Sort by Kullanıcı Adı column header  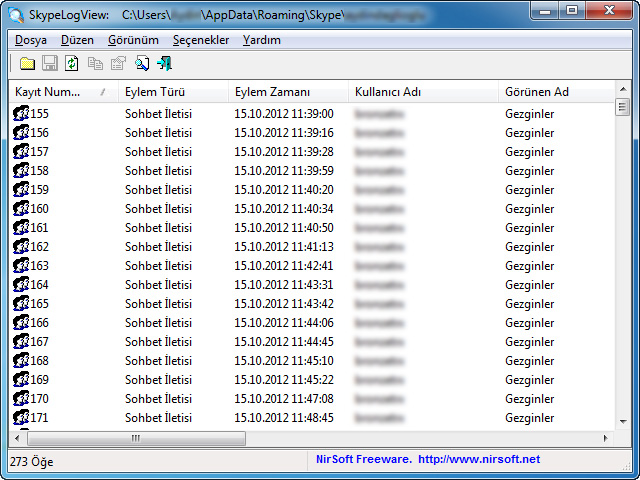point(423,92)
